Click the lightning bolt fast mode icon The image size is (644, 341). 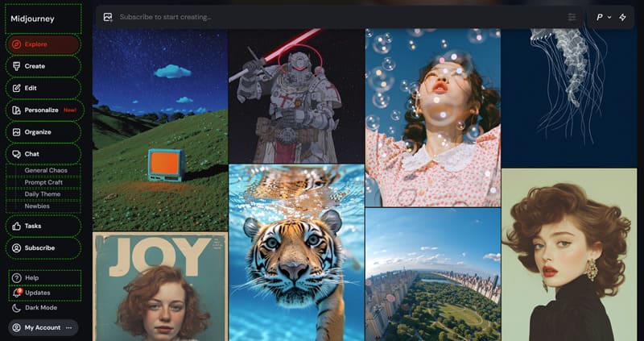point(622,17)
